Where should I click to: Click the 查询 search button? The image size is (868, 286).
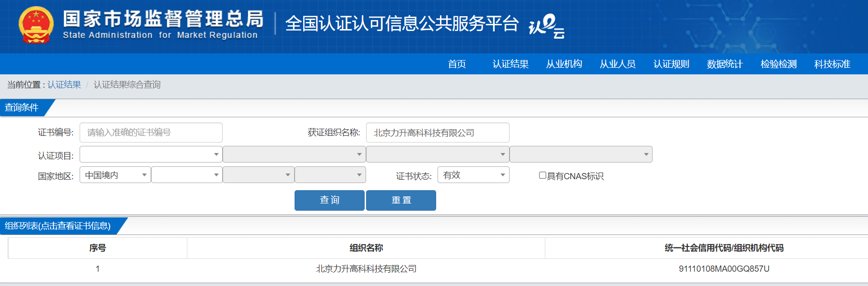pos(329,200)
